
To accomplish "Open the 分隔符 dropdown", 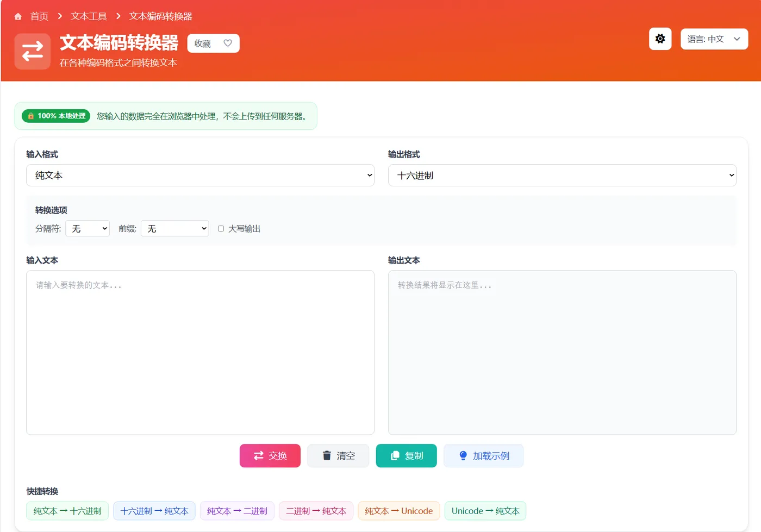I will coord(87,228).
